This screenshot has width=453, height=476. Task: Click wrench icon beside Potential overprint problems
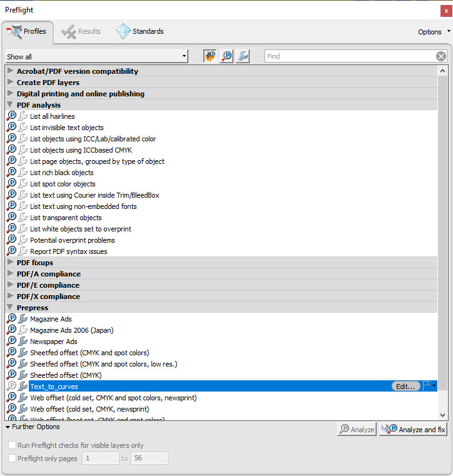tap(23, 240)
